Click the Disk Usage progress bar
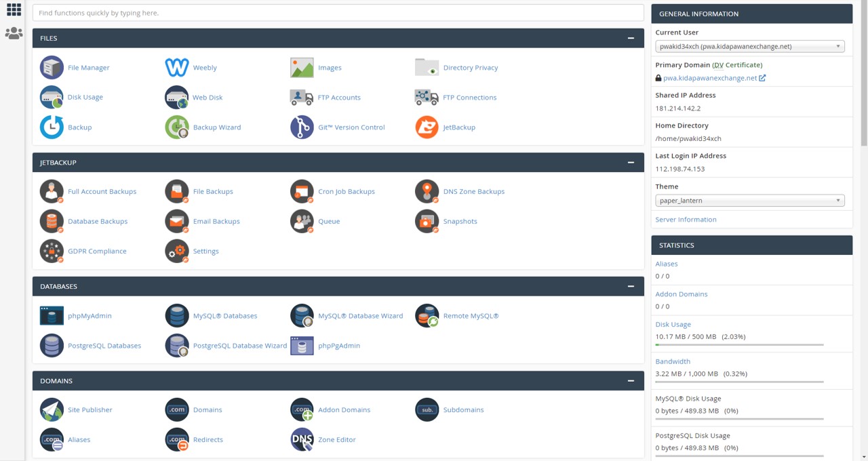The height and width of the screenshot is (461, 868). [739, 345]
